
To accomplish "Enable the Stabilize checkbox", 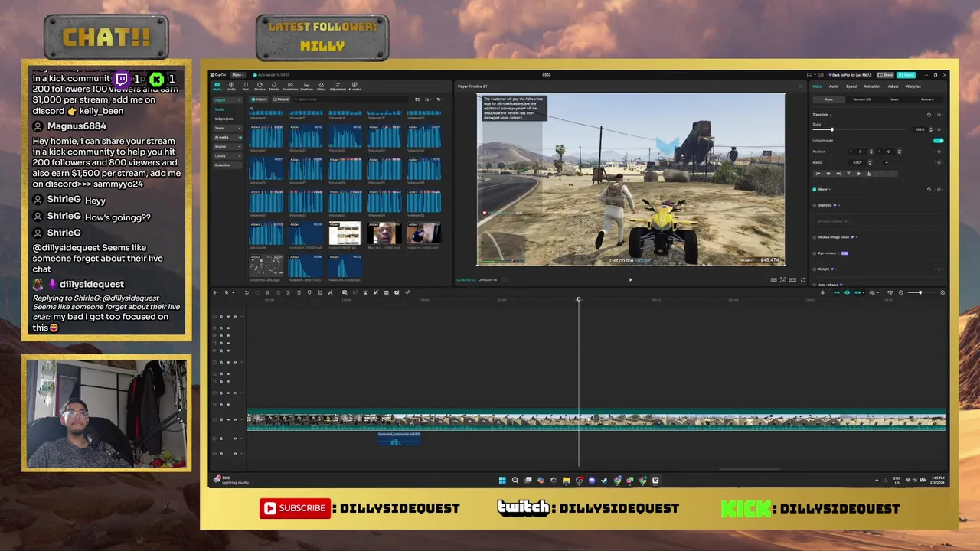I will coord(815,205).
